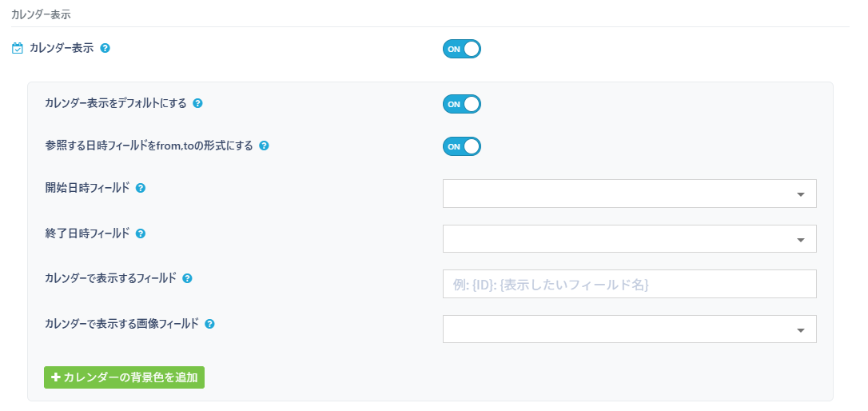Click the 参照する日時フィールドをfrom,toの形式にする label
This screenshot has width=868, height=411.
(149, 146)
